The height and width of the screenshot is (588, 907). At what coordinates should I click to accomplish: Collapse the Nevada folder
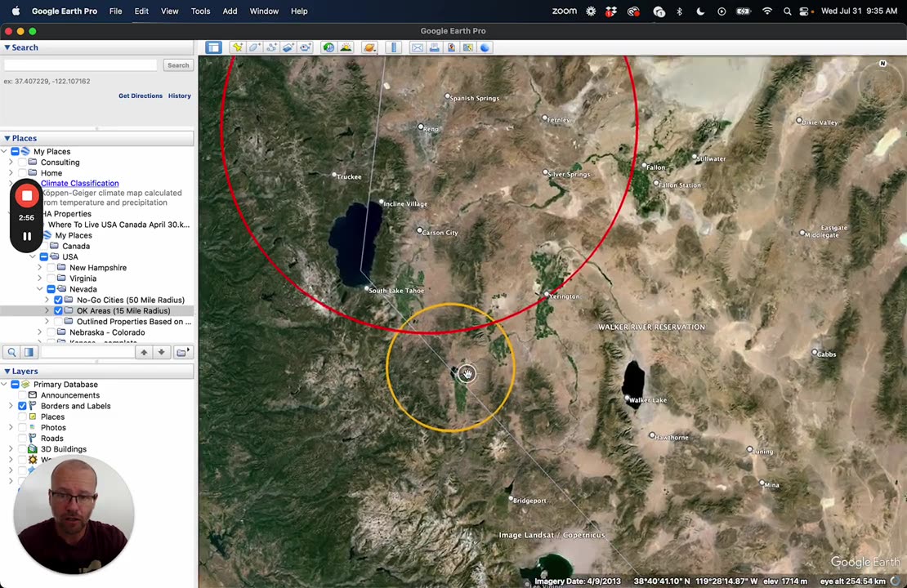click(x=40, y=289)
